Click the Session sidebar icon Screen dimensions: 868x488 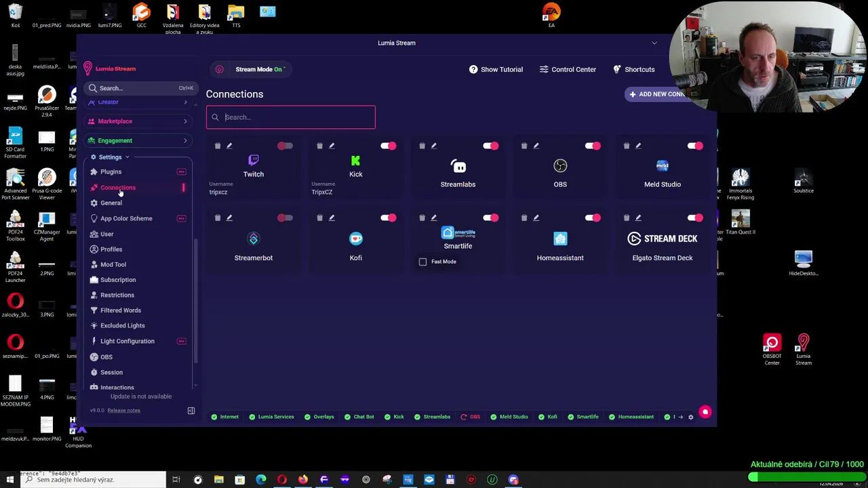pyautogui.click(x=94, y=373)
